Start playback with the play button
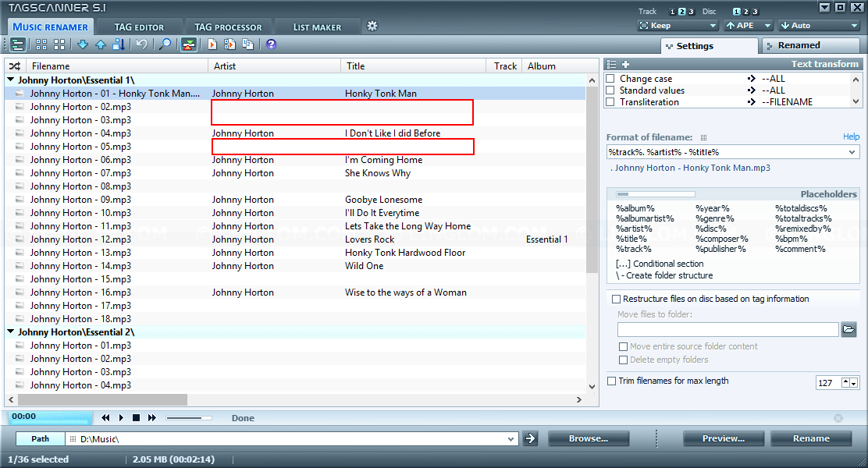 pyautogui.click(x=121, y=418)
